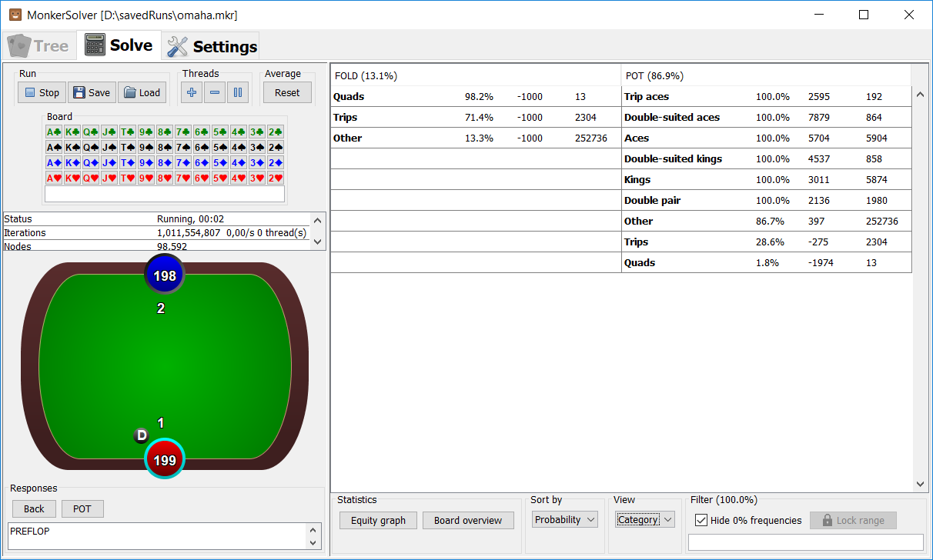The width and height of the screenshot is (933, 560).
Task: Click the Filter text field
Action: point(805,542)
